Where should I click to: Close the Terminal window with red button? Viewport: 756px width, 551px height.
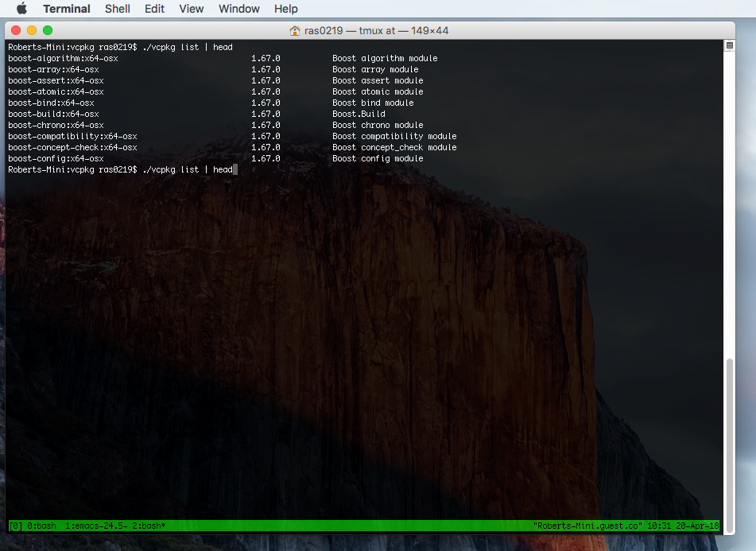(x=16, y=30)
